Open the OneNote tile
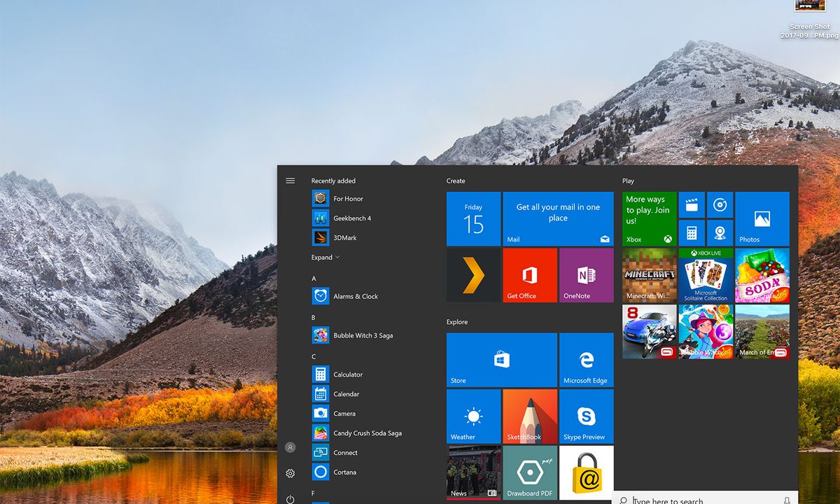The height and width of the screenshot is (504, 840). click(587, 275)
